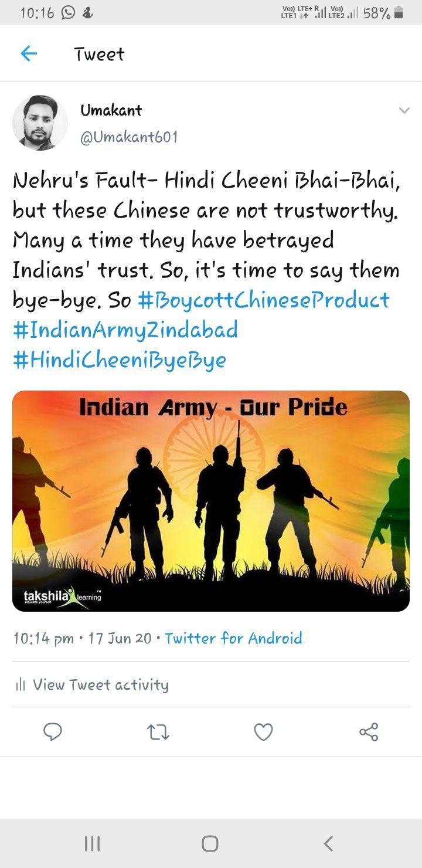This screenshot has height=868, width=422.
Task: Tap the 10:14 pm tweet timestamp
Action: point(43,638)
